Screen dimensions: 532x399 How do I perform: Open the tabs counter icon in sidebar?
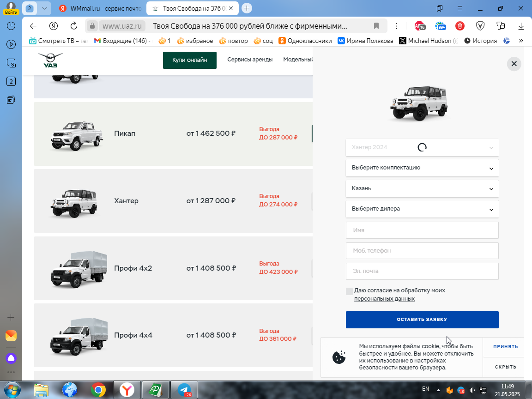tap(11, 81)
